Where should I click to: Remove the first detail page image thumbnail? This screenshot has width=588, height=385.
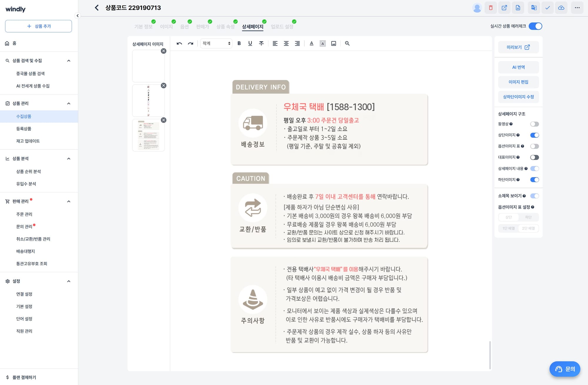click(x=164, y=51)
